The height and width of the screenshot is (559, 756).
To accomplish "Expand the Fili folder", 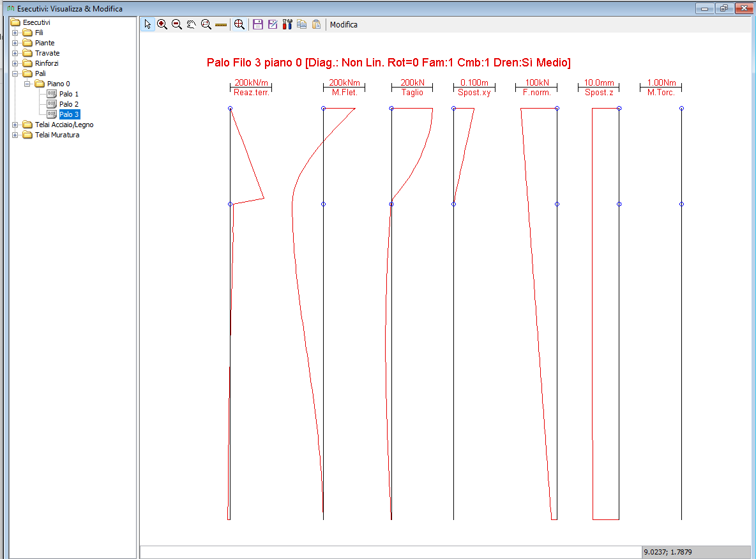I will (15, 33).
